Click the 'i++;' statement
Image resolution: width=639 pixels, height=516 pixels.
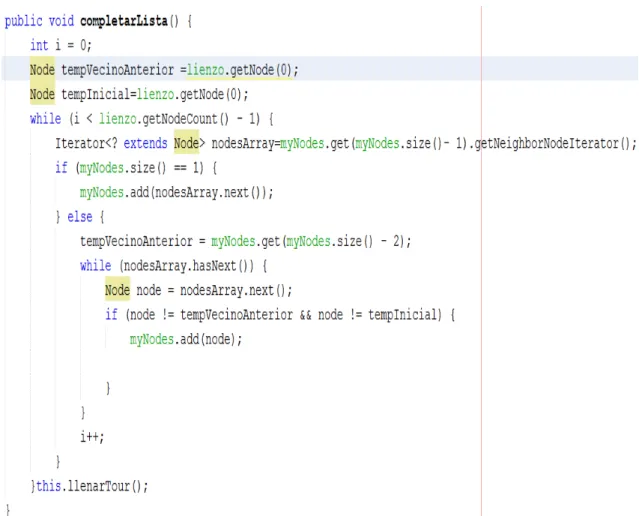[92, 437]
